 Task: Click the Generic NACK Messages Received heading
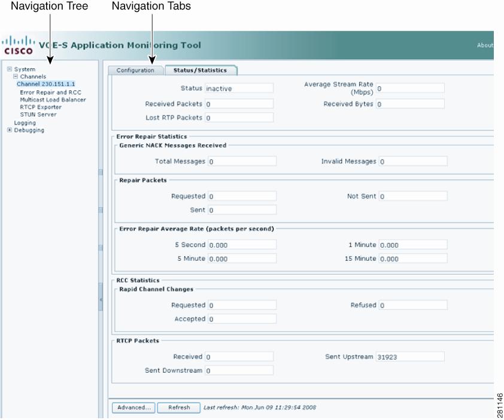[173, 145]
